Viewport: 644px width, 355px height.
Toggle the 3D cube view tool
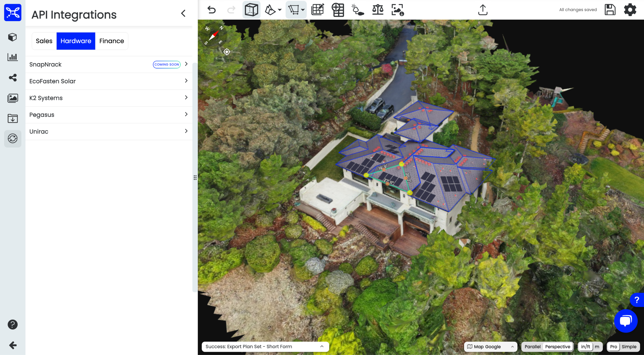tap(251, 10)
